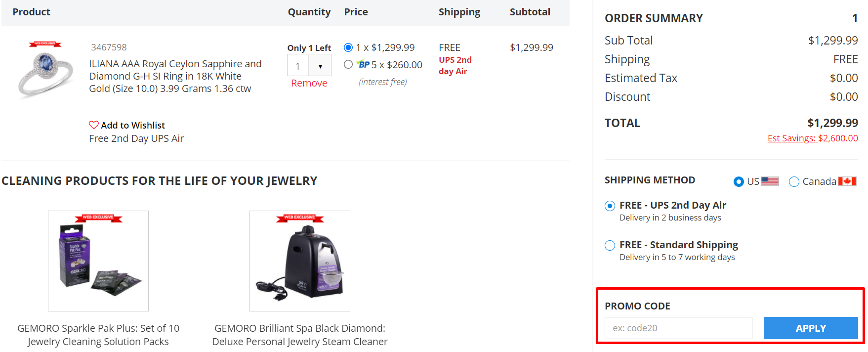Click the US flag icon
Image resolution: width=868 pixels, height=352 pixels.
pyautogui.click(x=770, y=181)
